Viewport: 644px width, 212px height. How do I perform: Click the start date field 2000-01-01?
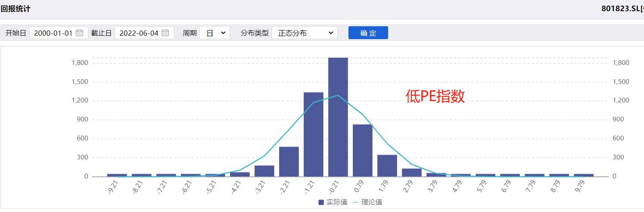59,33
